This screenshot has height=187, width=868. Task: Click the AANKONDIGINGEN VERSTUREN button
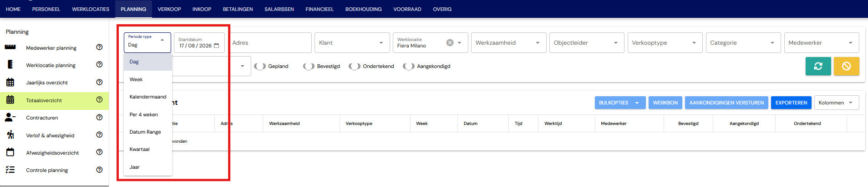click(x=726, y=103)
